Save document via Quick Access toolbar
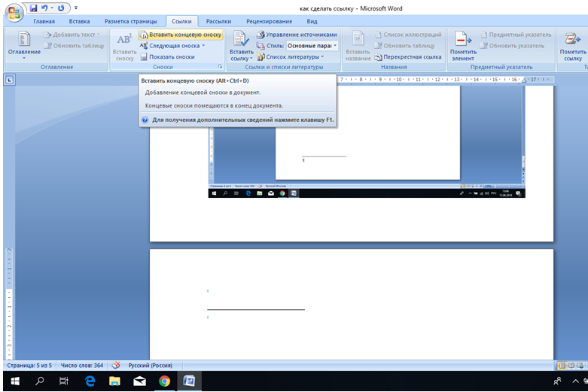 (x=33, y=8)
